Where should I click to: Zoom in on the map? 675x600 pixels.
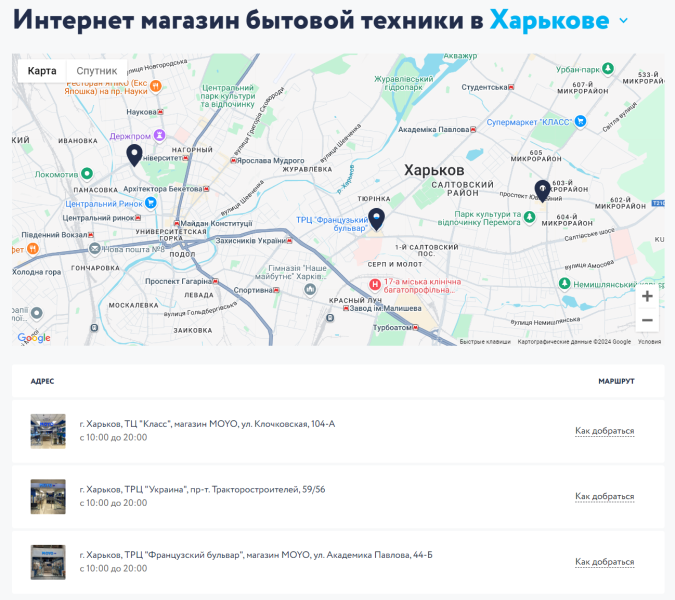(x=647, y=296)
